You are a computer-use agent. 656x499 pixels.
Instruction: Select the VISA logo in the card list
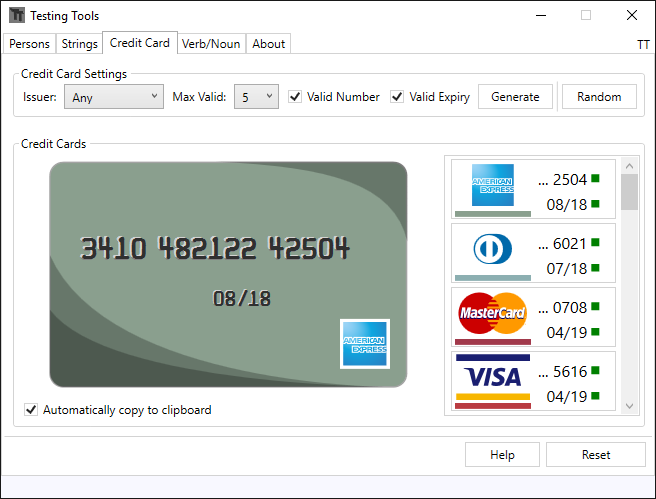[x=493, y=377]
